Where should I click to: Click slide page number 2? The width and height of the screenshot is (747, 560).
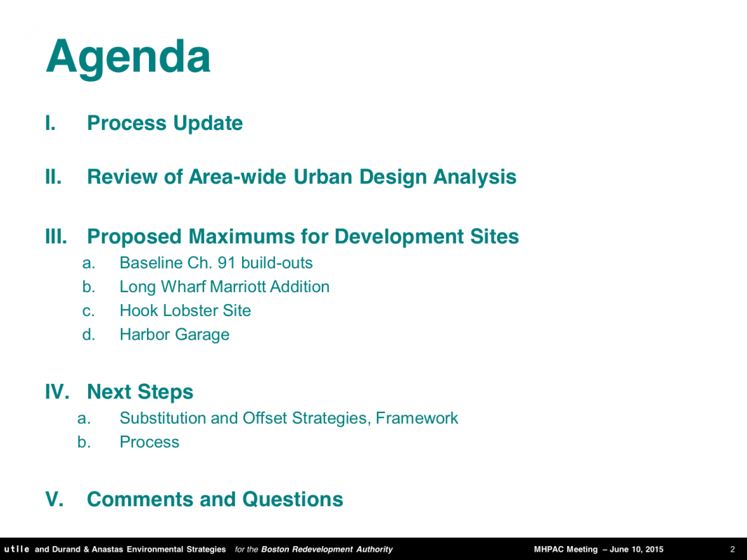[x=733, y=549]
